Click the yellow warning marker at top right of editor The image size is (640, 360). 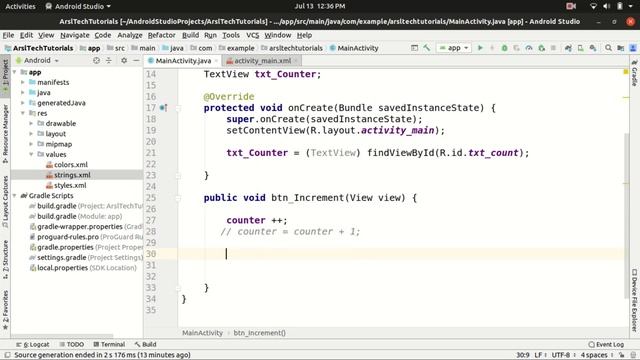point(626,72)
